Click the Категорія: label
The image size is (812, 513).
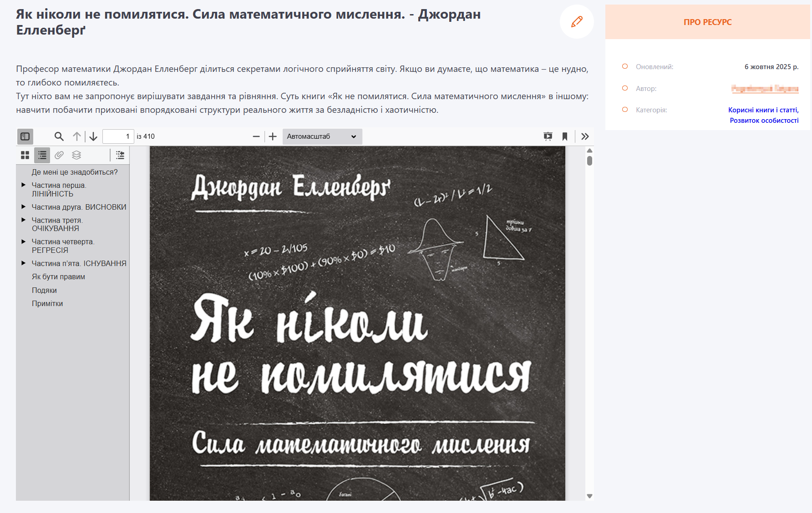tap(651, 110)
